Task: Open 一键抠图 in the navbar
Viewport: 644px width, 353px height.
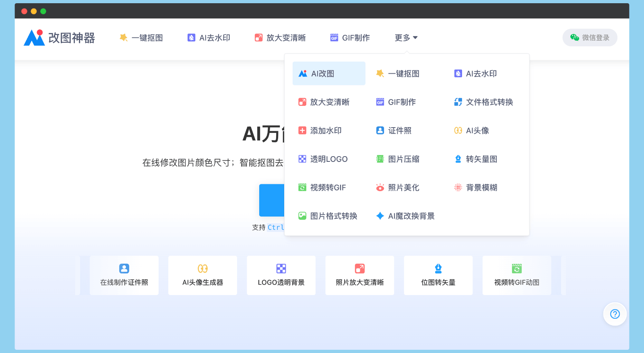Action: coord(141,37)
